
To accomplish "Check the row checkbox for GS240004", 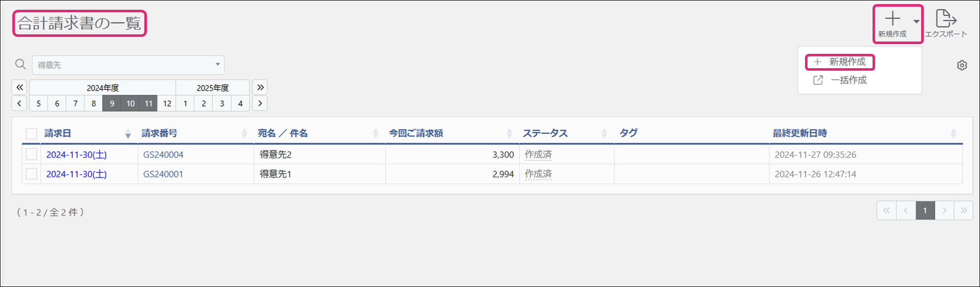I will pyautogui.click(x=31, y=154).
